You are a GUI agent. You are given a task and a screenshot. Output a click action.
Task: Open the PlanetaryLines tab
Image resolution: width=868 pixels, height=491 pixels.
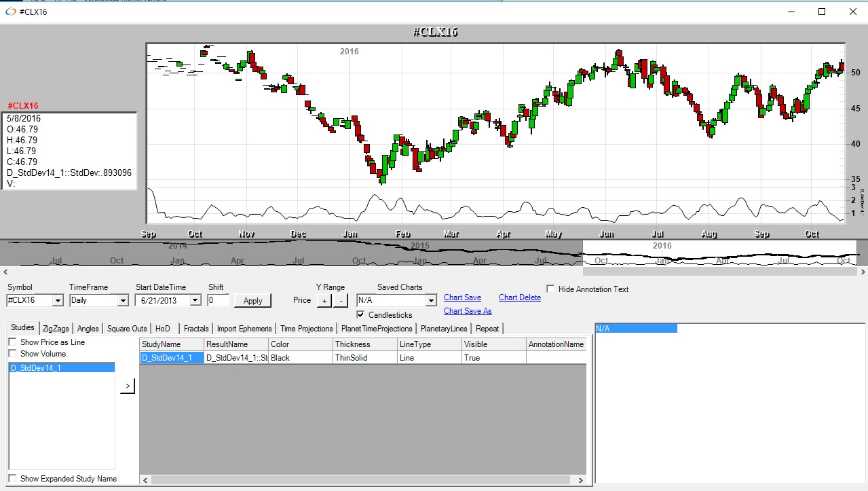444,329
